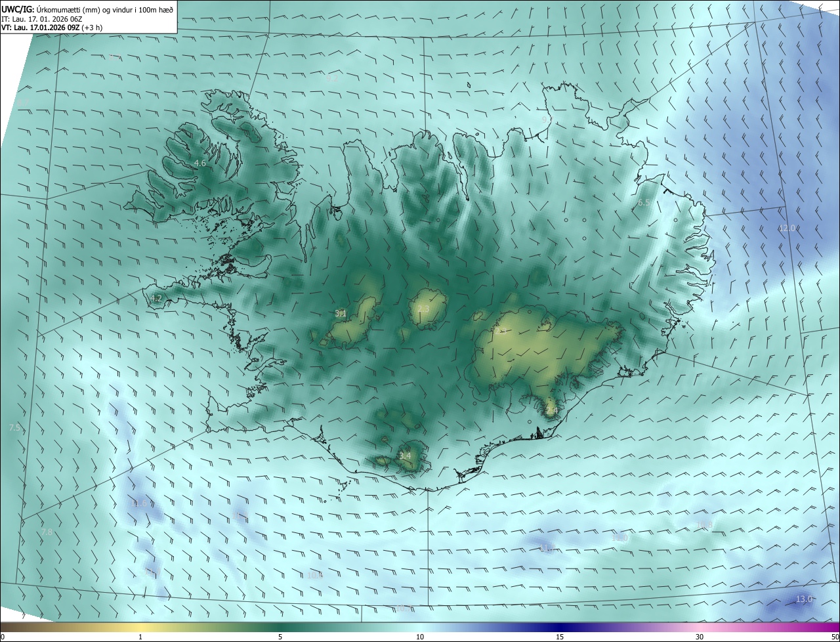Click the 6.5 value label in the east
This screenshot has height=642, width=840.
point(644,203)
